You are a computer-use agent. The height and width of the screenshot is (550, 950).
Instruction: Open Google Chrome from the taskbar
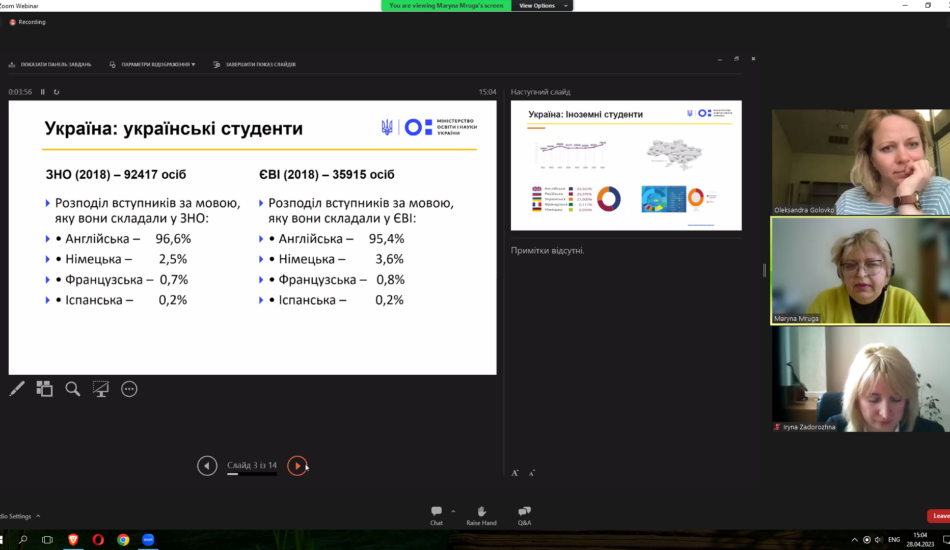pyautogui.click(x=123, y=540)
